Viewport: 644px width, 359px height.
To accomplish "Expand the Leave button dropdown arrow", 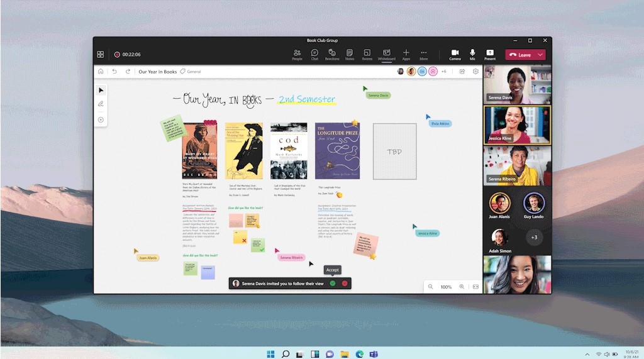I will coord(541,55).
